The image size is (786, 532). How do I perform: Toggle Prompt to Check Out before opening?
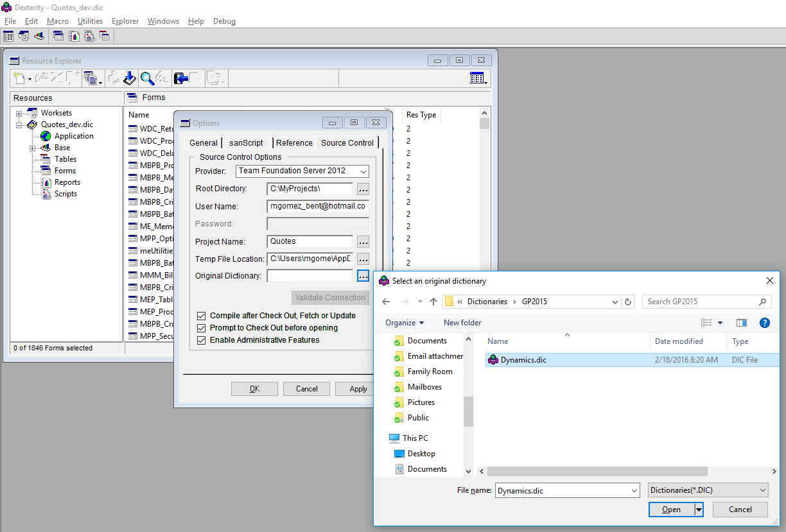point(202,328)
